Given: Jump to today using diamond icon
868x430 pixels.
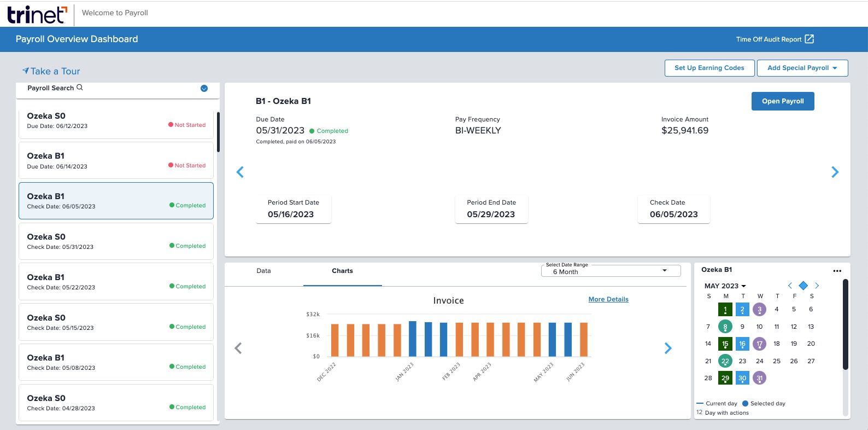Looking at the screenshot, I should coord(803,286).
